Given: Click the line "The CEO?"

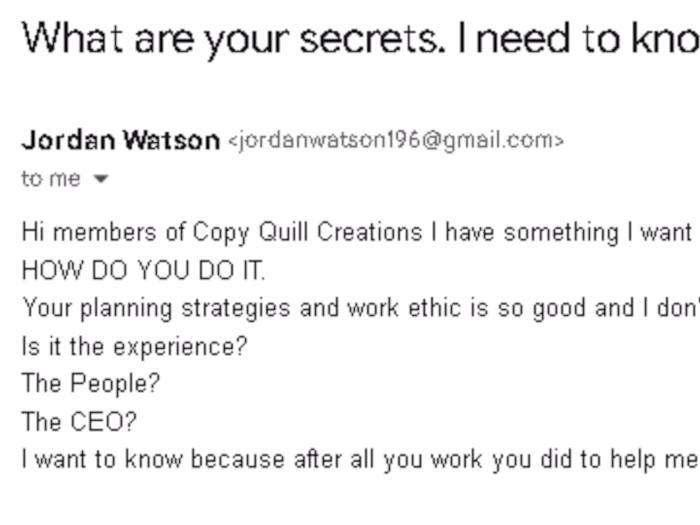Looking at the screenshot, I should pyautogui.click(x=78, y=422).
